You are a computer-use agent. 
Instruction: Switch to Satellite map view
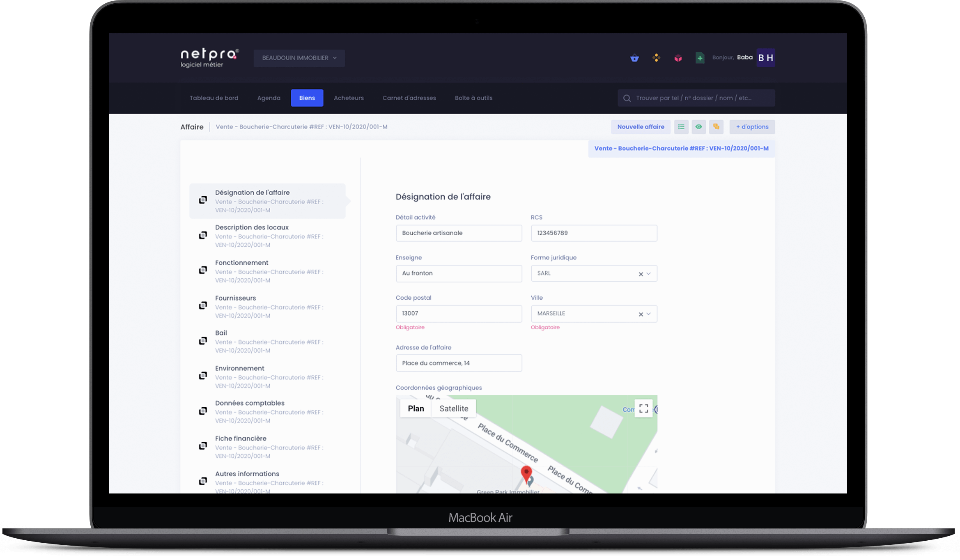(x=453, y=408)
